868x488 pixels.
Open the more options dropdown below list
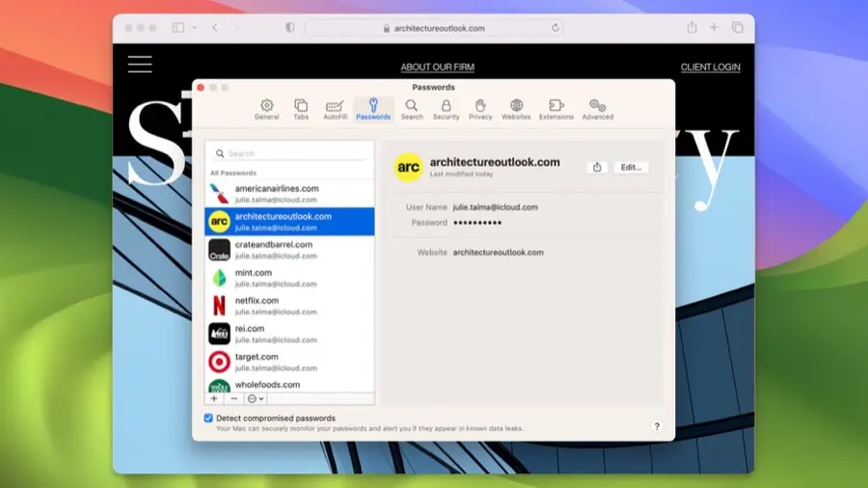pos(256,398)
